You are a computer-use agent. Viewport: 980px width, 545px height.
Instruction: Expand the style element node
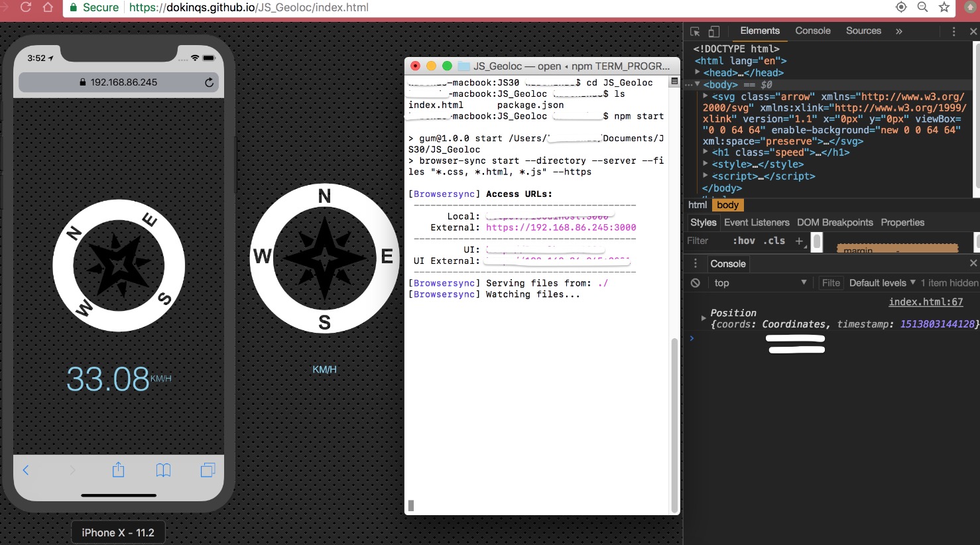(x=706, y=164)
